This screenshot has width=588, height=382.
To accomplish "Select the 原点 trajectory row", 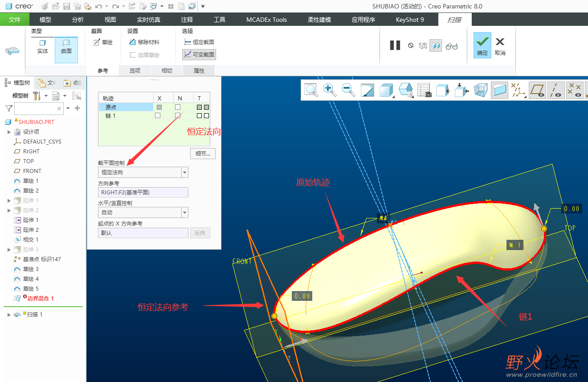I will (126, 107).
